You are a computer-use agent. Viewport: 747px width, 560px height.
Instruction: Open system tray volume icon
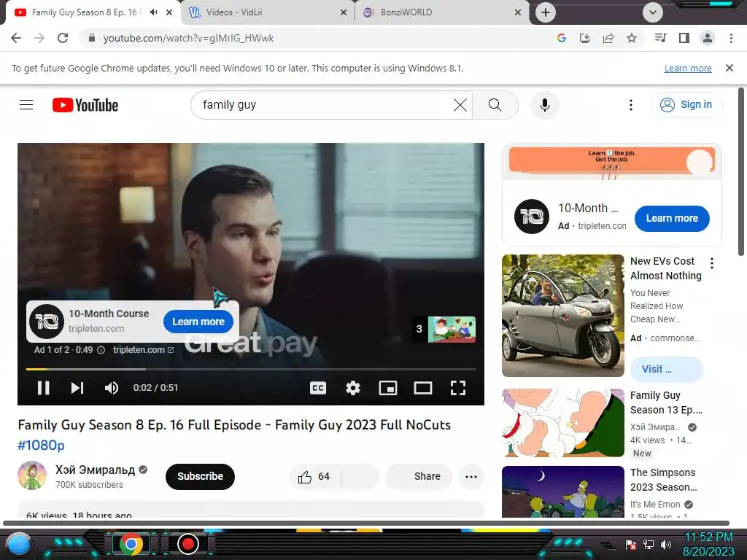point(666,544)
